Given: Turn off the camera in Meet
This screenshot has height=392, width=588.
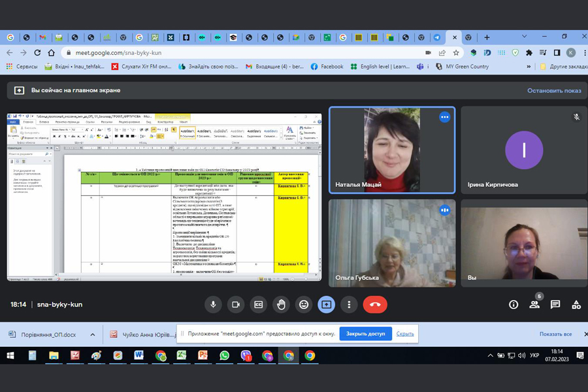Looking at the screenshot, I should click(x=236, y=304).
